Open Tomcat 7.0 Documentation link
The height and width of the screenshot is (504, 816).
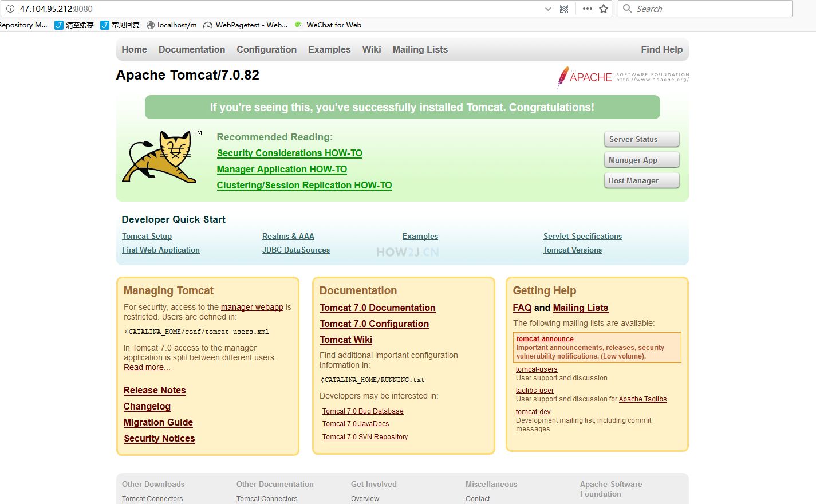tap(377, 308)
